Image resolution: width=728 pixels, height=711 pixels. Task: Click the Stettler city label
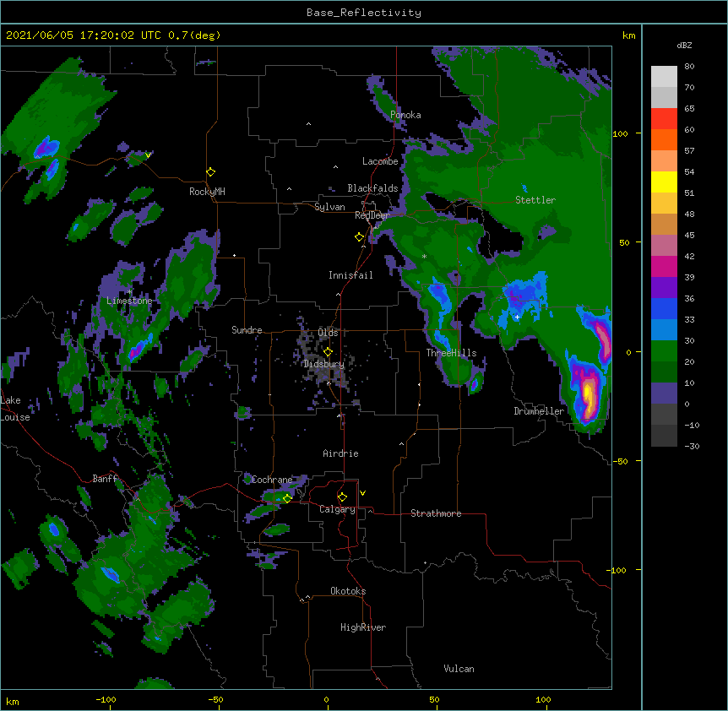click(x=535, y=200)
